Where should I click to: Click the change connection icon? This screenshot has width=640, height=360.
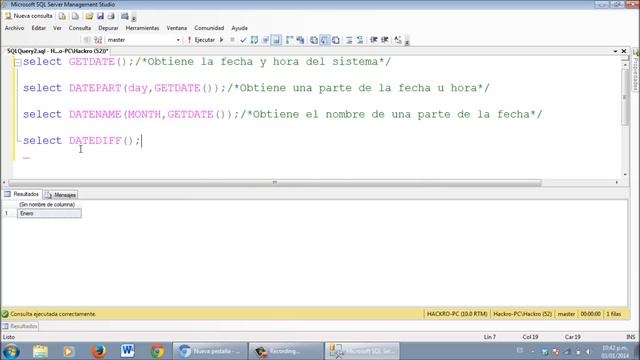[98, 40]
